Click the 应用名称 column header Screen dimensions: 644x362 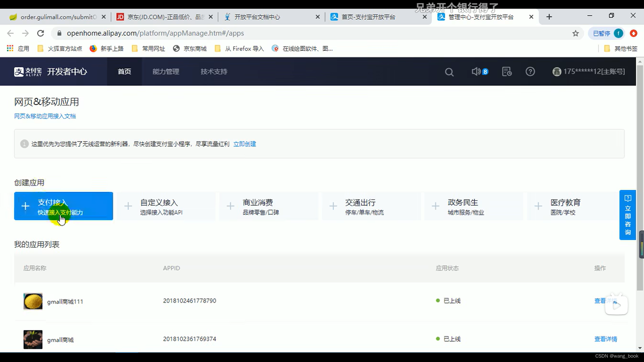(35, 268)
